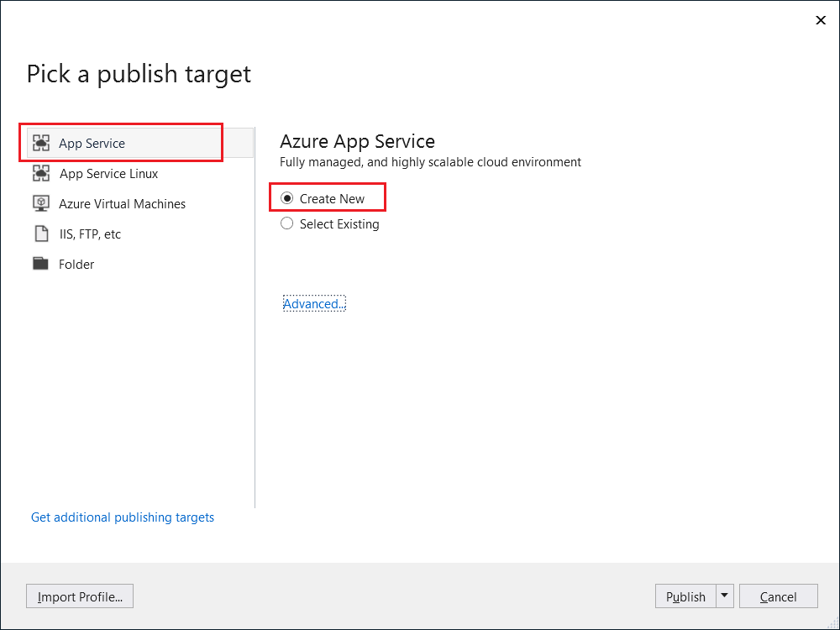Pick Azure Virtual Machines as target

(x=122, y=204)
